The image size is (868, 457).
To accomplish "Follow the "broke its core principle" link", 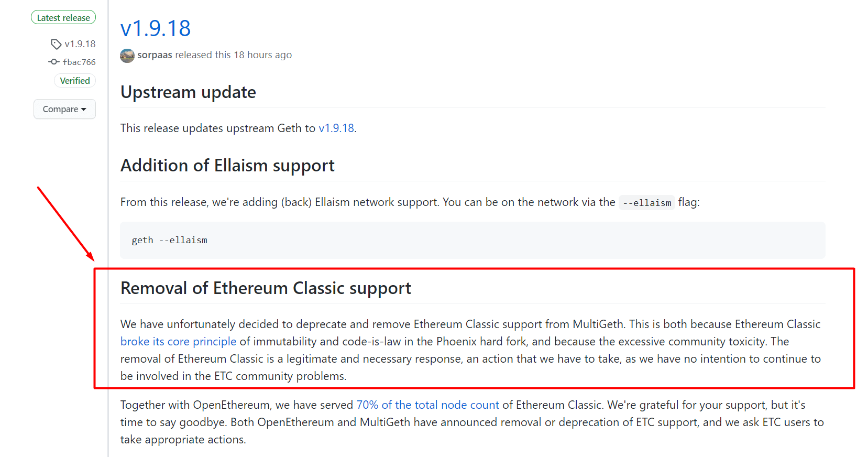I will 178,342.
